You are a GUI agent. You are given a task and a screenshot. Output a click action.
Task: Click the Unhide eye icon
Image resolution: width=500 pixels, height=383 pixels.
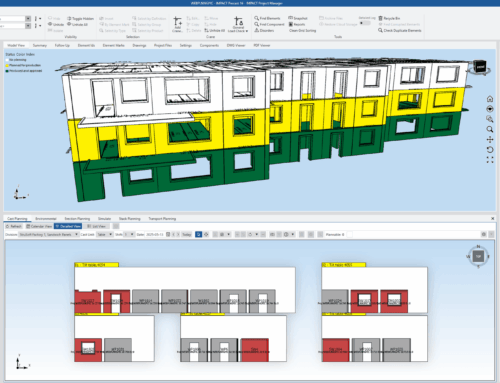50,24
